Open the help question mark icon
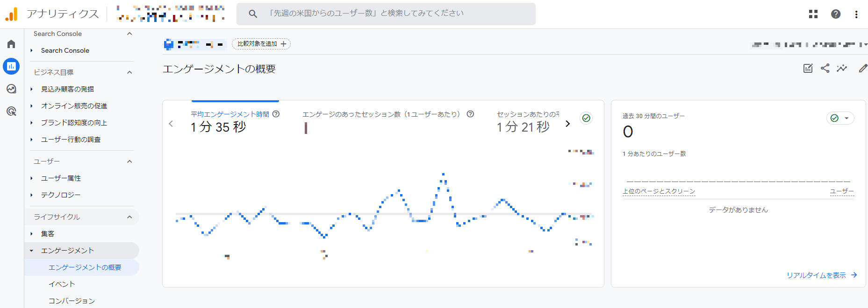This screenshot has height=308, width=868. coord(836,14)
